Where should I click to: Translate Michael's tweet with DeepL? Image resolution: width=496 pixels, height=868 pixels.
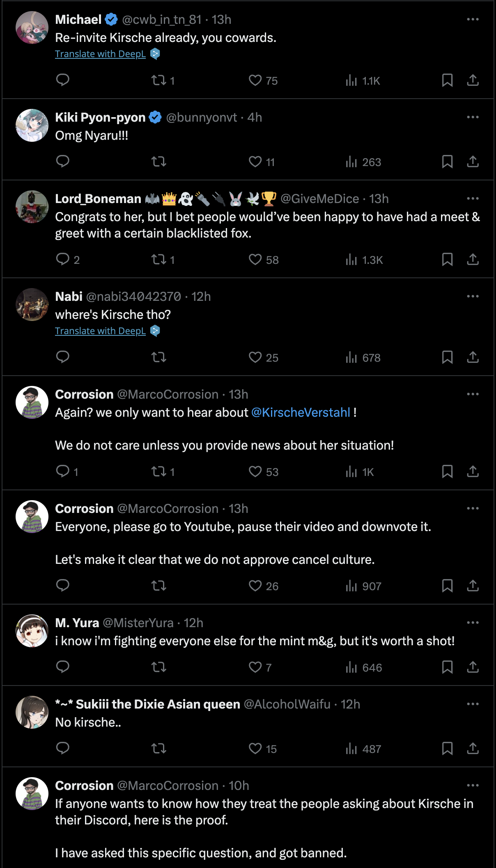100,54
